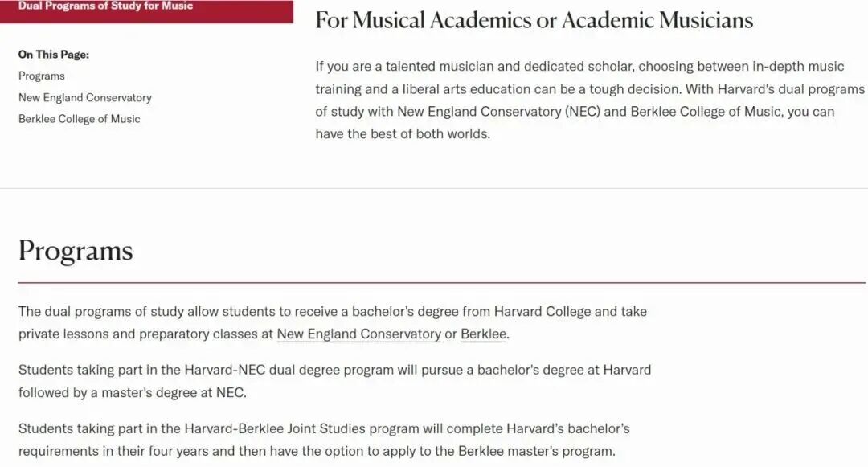Click the intro paragraph about talented musicians
868x467 pixels.
coord(589,100)
